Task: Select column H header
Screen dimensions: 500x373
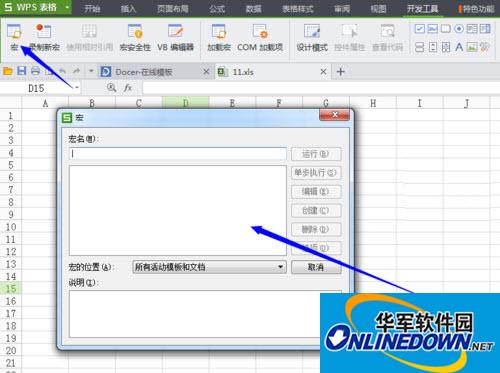Action: coord(373,103)
